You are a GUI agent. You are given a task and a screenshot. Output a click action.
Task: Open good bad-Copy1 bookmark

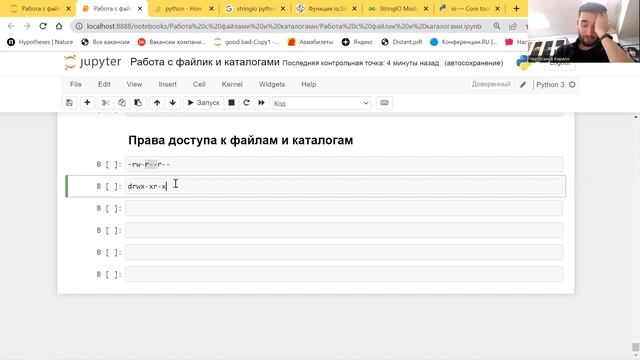coord(247,42)
